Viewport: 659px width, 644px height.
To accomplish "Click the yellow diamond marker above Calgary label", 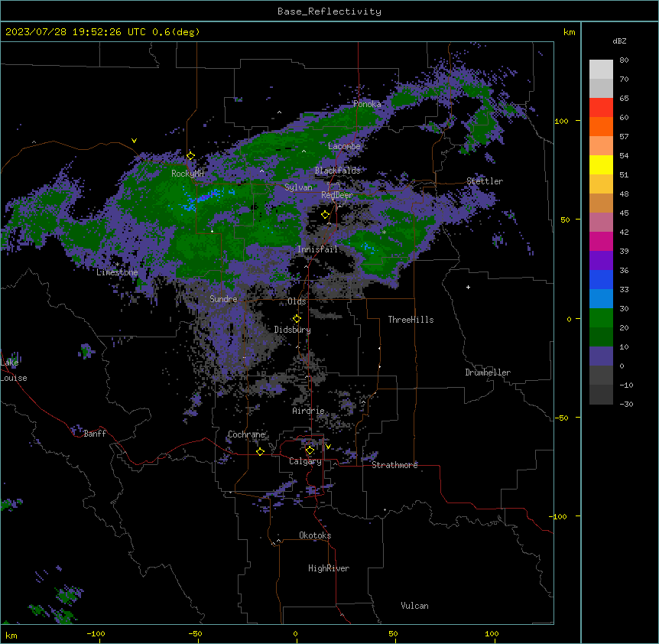I will coord(310,450).
